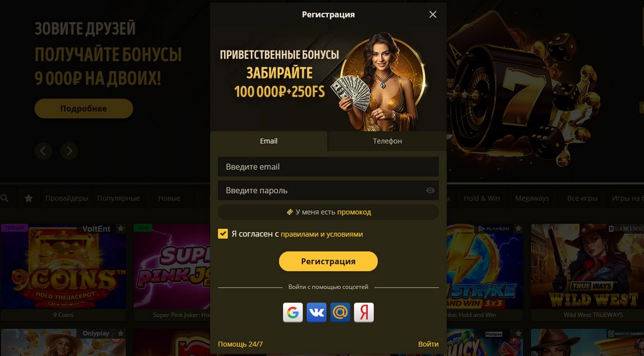Sign in with the Yandex icon
Image resolution: width=644 pixels, height=356 pixels.
(x=364, y=313)
